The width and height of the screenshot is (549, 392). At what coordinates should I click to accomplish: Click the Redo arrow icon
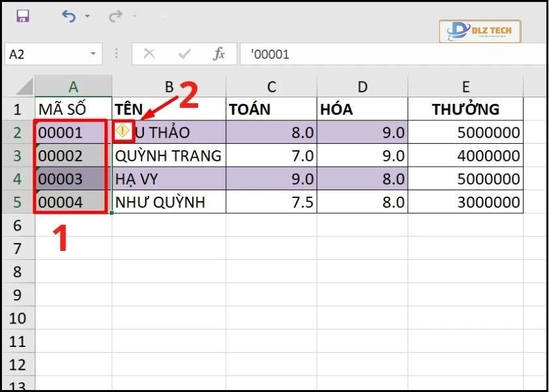115,16
